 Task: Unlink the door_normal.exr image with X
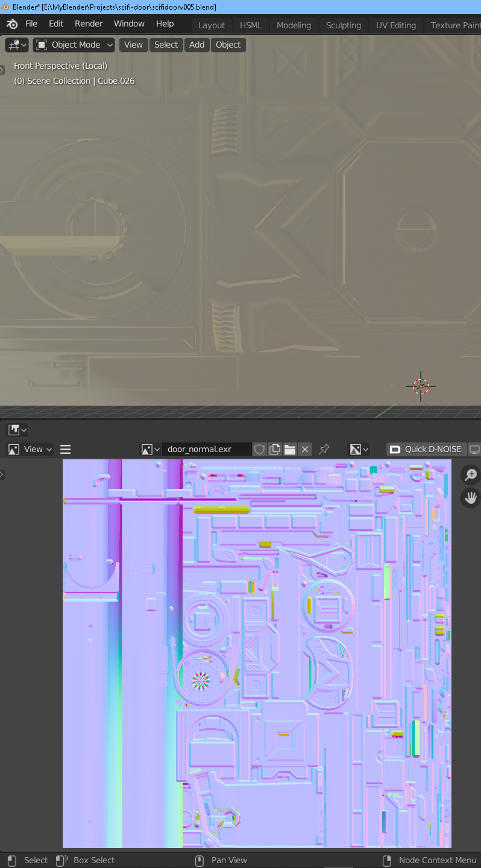(305, 449)
